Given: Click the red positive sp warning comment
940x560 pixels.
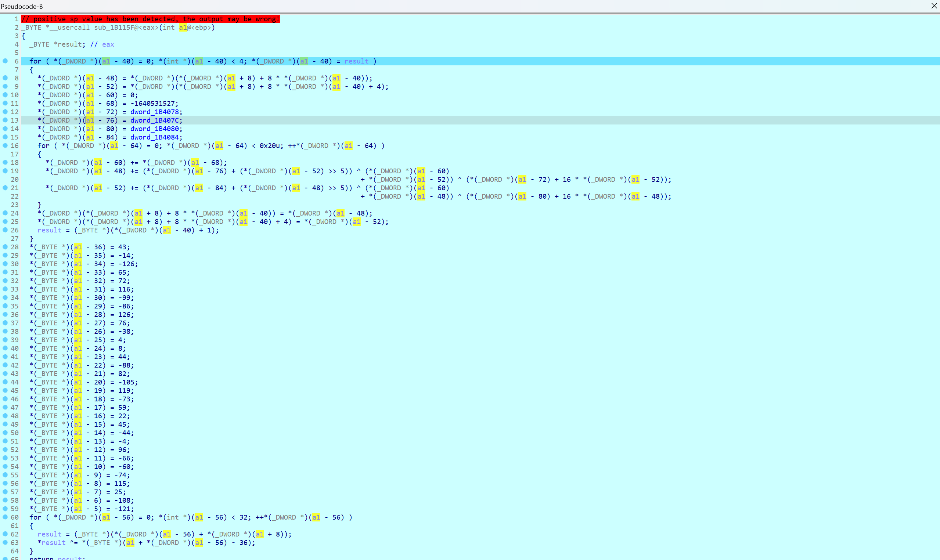Looking at the screenshot, I should point(150,19).
